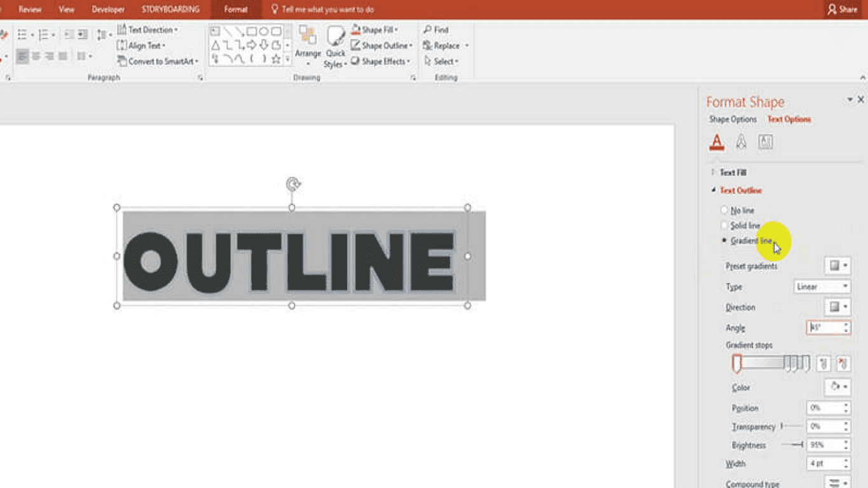Screen dimensions: 868x488
Task: Decrease the list indent level
Action: coord(69,35)
